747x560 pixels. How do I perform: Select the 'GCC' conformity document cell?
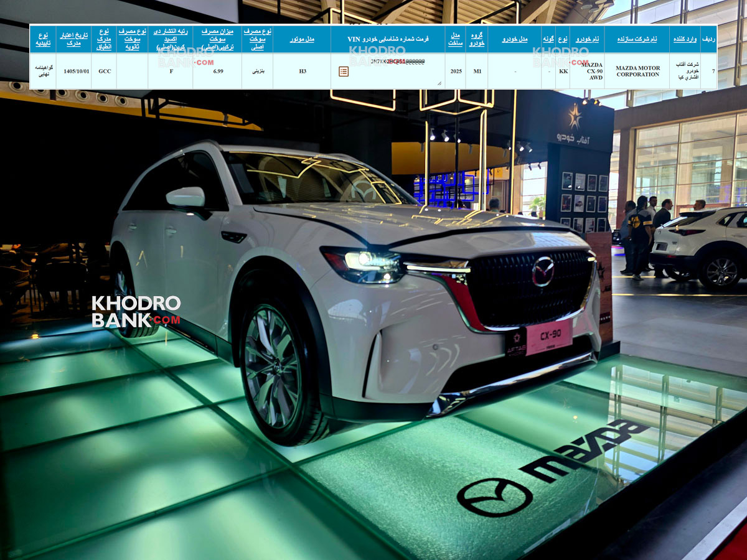click(104, 71)
